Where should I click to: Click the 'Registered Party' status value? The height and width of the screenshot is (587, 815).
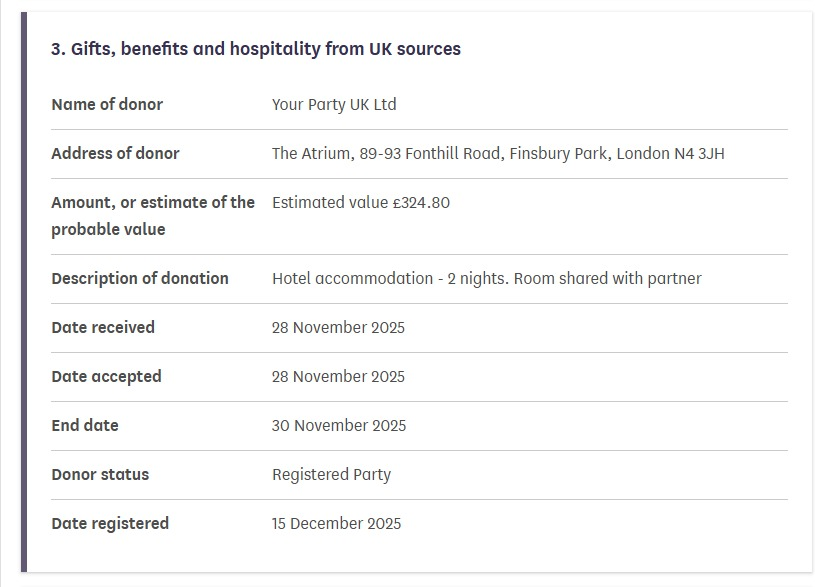pyautogui.click(x=331, y=474)
